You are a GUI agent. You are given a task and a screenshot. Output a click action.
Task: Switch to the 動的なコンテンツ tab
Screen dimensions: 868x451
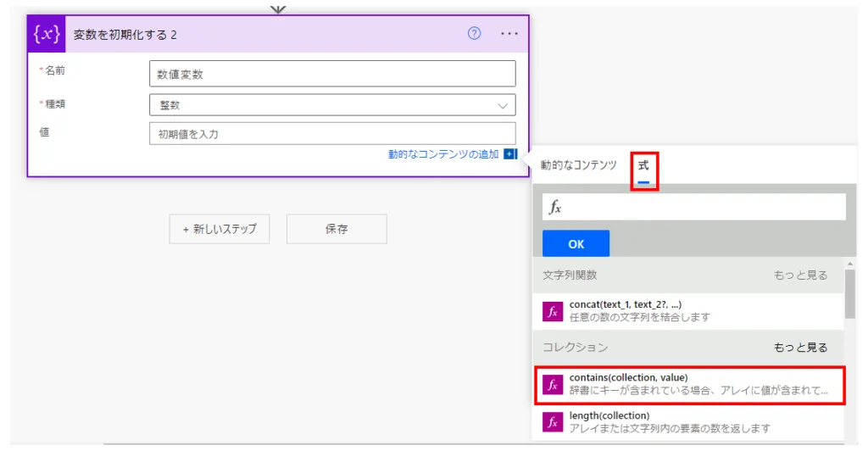[579, 165]
